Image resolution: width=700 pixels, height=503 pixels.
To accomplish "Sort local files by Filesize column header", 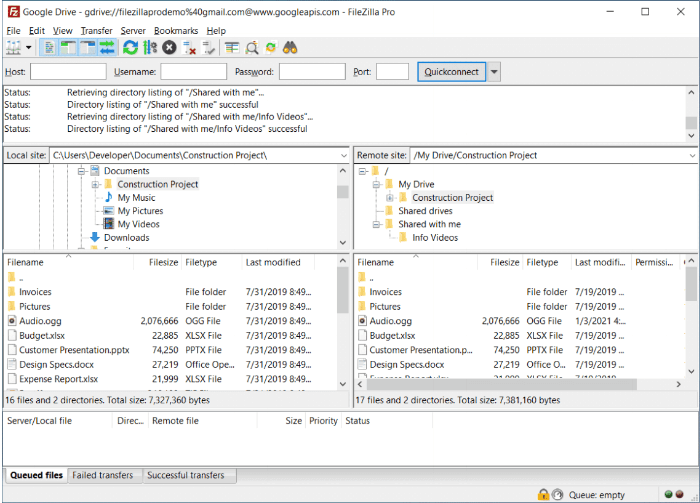I will click(163, 262).
